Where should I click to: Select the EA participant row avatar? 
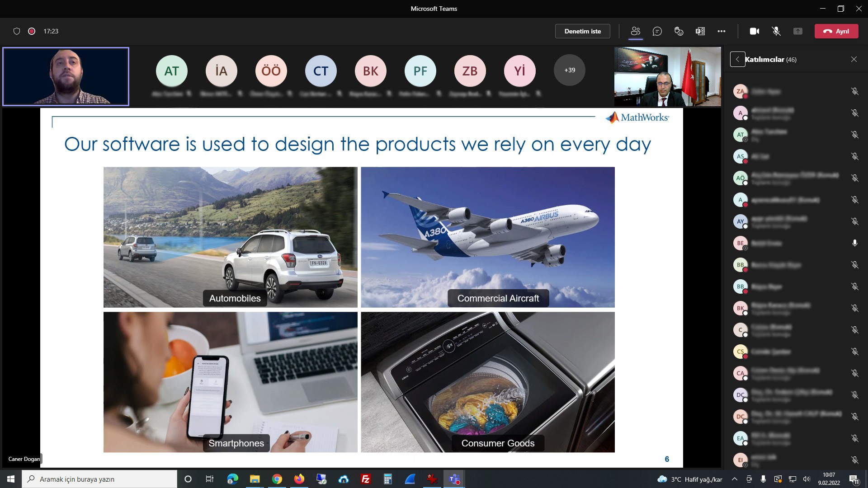[x=740, y=438]
